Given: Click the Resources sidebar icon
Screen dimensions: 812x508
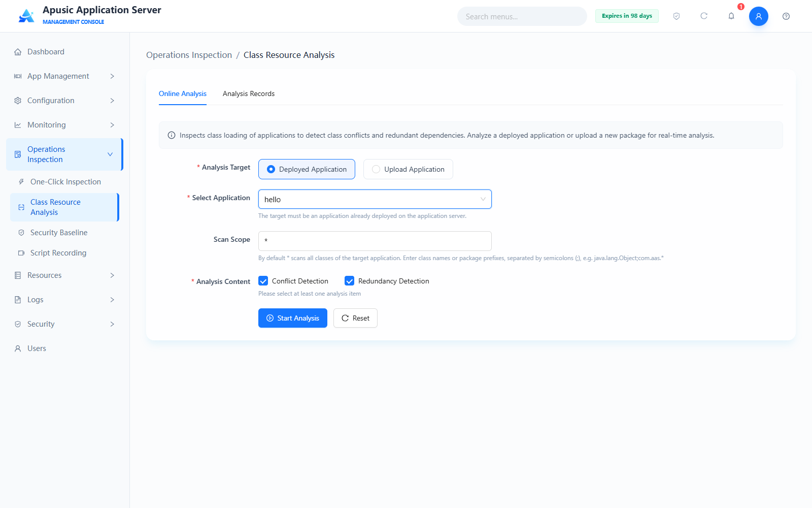Looking at the screenshot, I should point(18,275).
